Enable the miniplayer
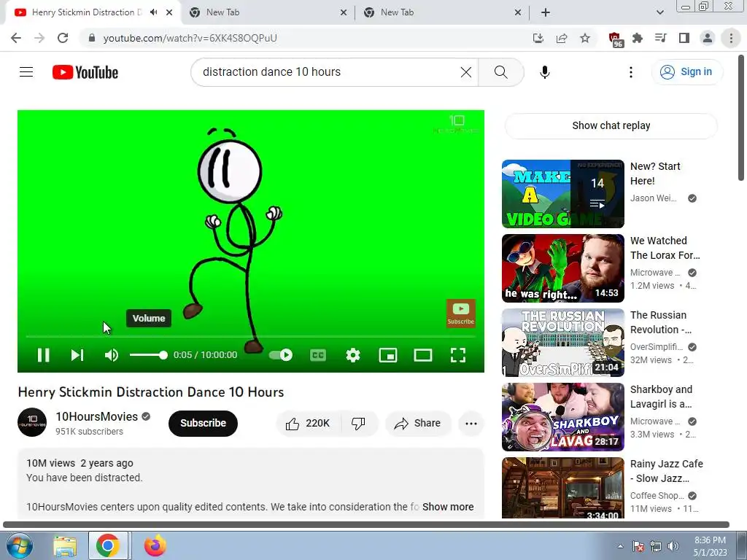This screenshot has width=747, height=560. (x=388, y=355)
